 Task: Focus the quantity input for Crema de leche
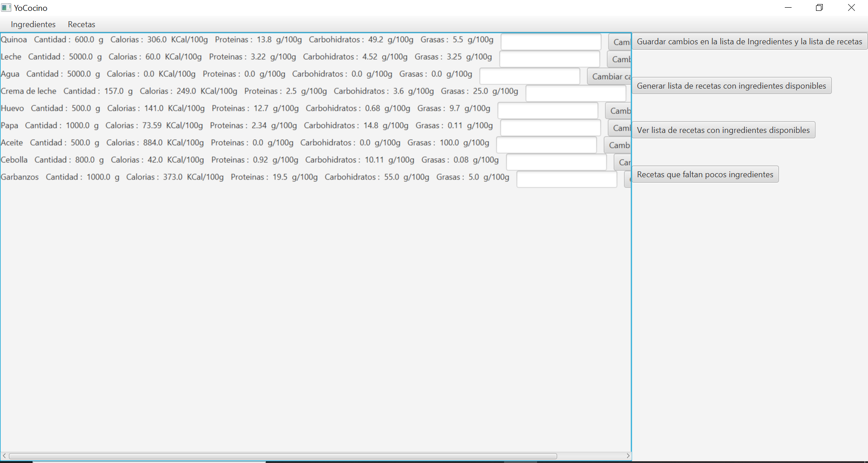coord(576,94)
